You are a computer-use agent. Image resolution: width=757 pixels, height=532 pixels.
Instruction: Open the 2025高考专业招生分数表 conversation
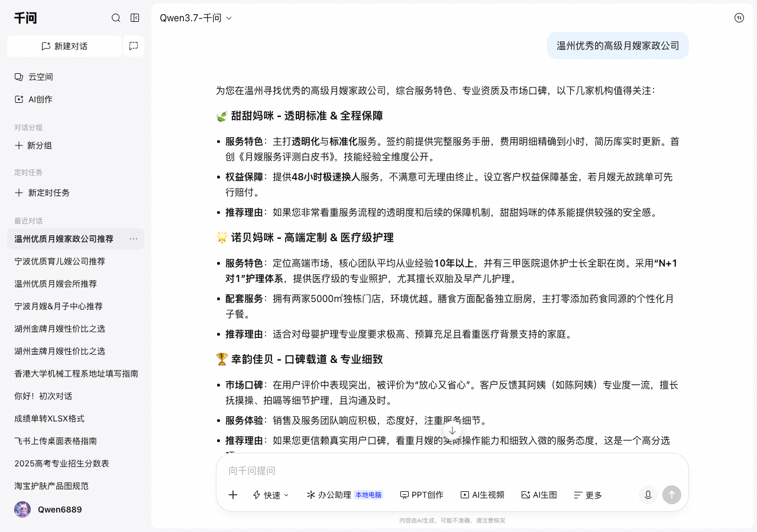pyautogui.click(x=76, y=463)
